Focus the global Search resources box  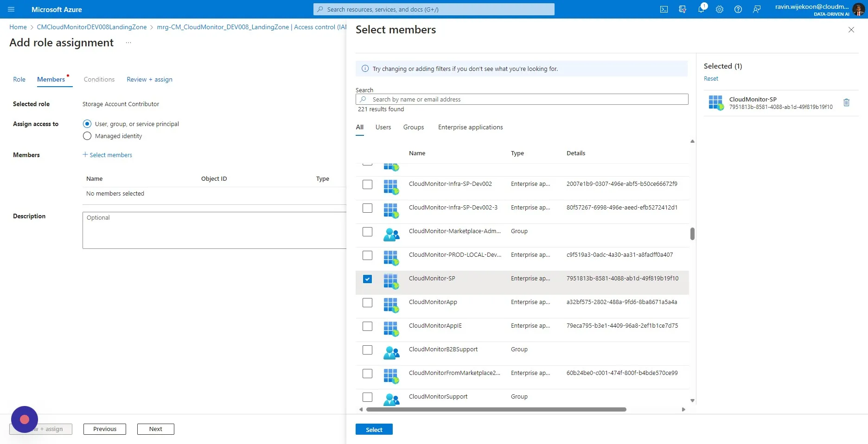[x=434, y=9]
